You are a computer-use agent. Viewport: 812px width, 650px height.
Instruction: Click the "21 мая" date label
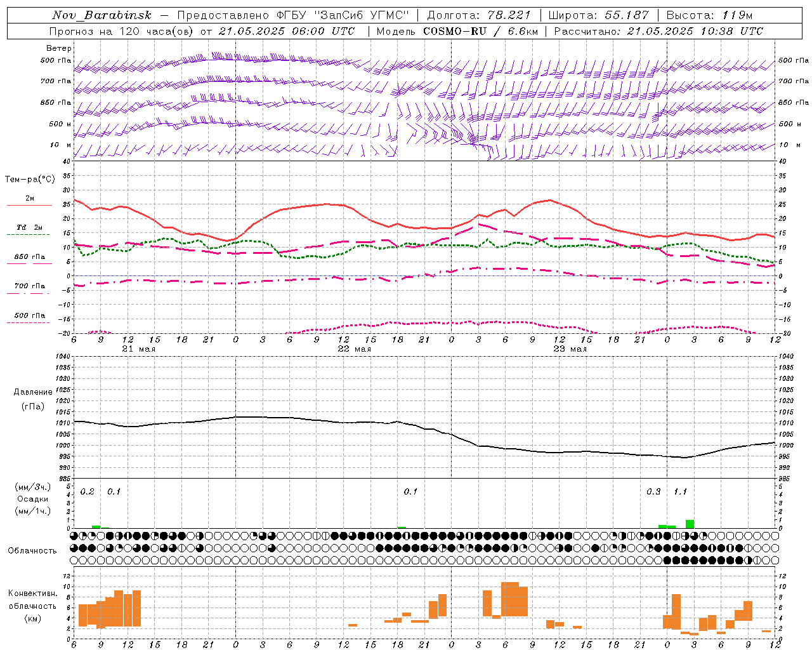pyautogui.click(x=138, y=349)
